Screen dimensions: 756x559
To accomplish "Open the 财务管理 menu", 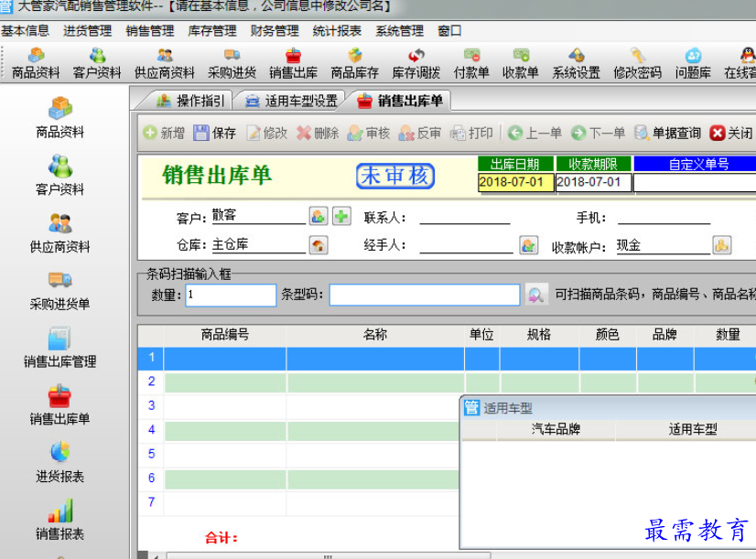I will click(275, 31).
